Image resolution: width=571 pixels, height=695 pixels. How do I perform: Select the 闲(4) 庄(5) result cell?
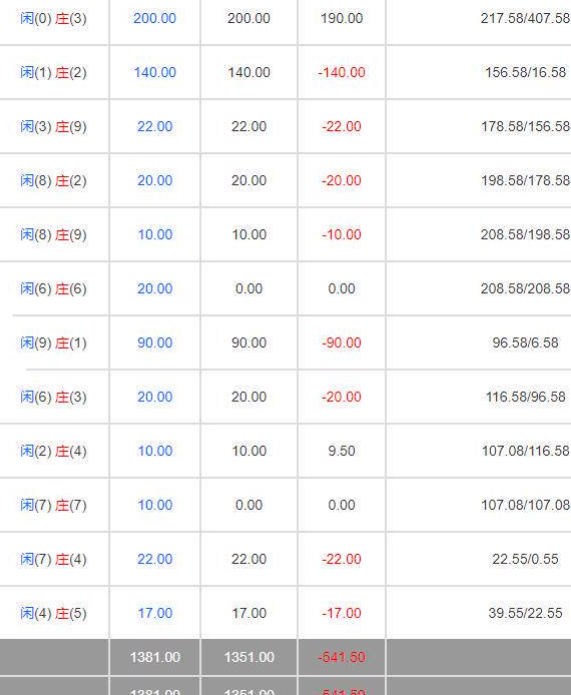[x=53, y=613]
